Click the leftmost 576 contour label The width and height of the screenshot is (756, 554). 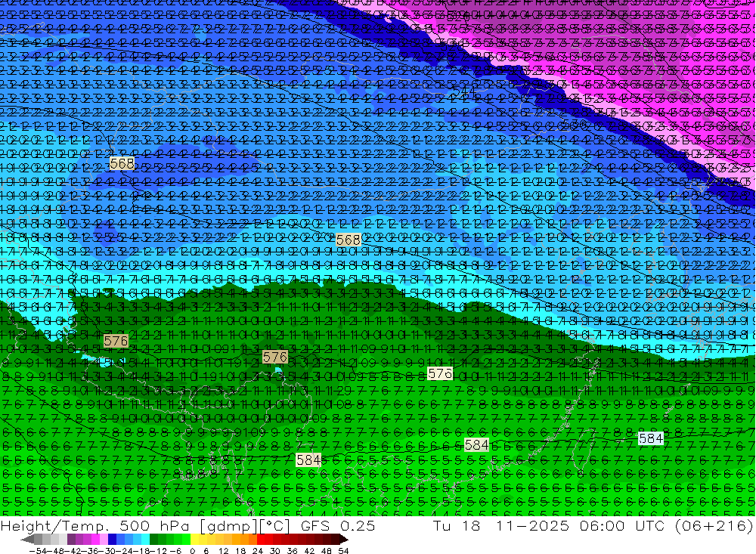[116, 342]
